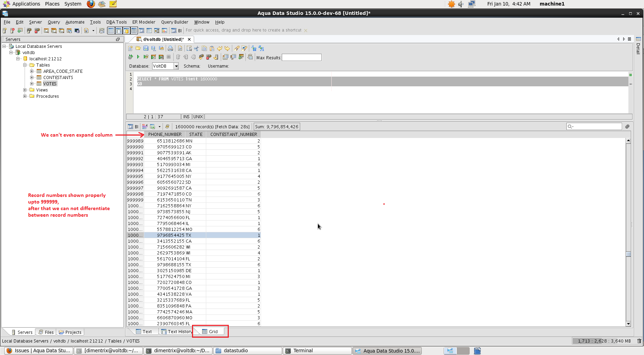
Task: Collapse the Local Database Servers node
Action: pos(4,46)
